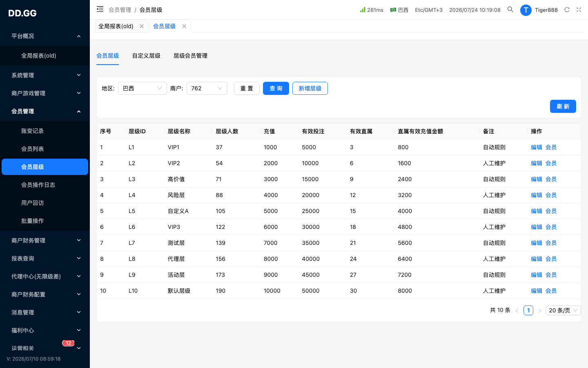
Task: Expand the 消息管理 menu group
Action: (45, 312)
